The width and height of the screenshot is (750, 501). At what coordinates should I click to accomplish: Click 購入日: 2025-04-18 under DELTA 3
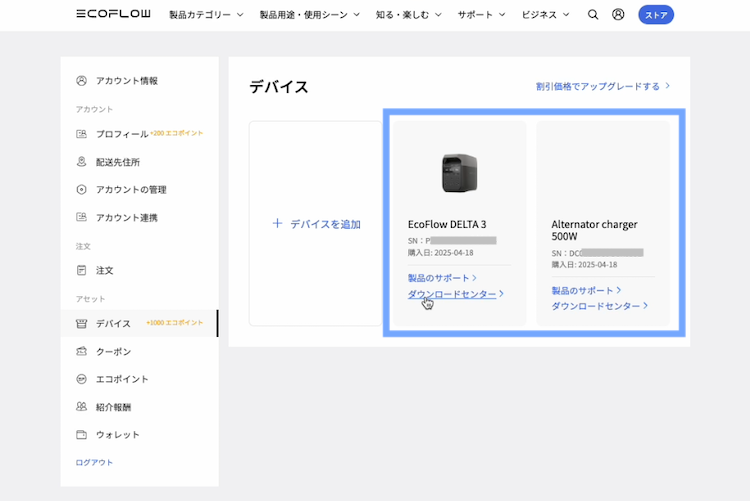[441, 253]
